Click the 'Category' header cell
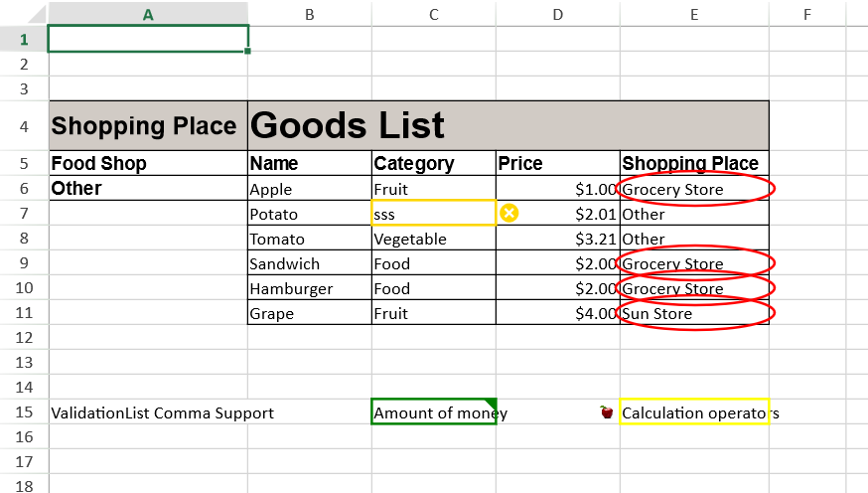The height and width of the screenshot is (493, 868). click(433, 163)
